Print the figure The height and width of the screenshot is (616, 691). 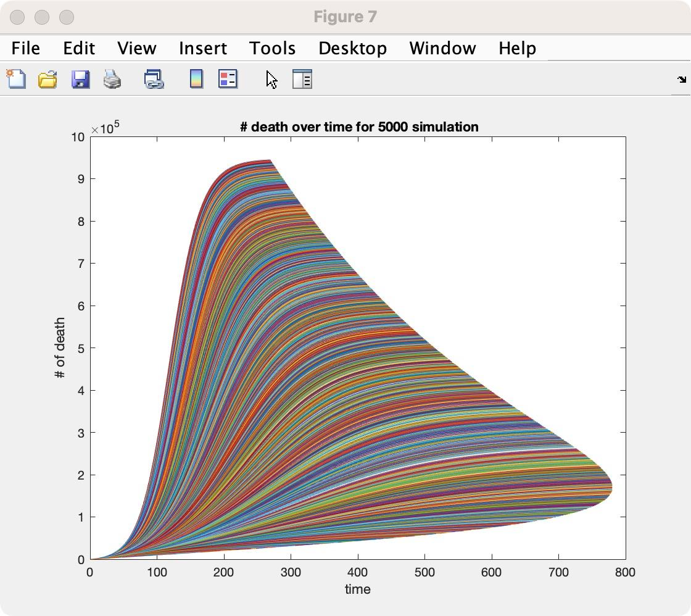[x=112, y=79]
